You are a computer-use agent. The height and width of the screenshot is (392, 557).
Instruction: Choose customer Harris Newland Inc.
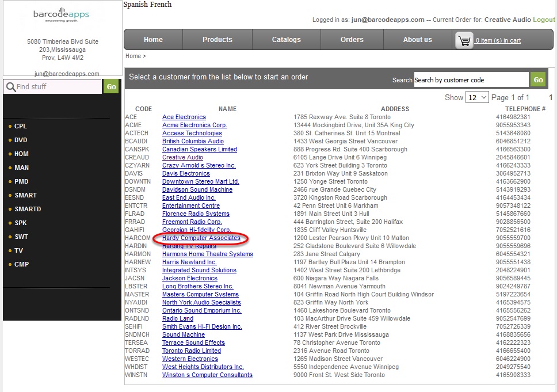[189, 262]
